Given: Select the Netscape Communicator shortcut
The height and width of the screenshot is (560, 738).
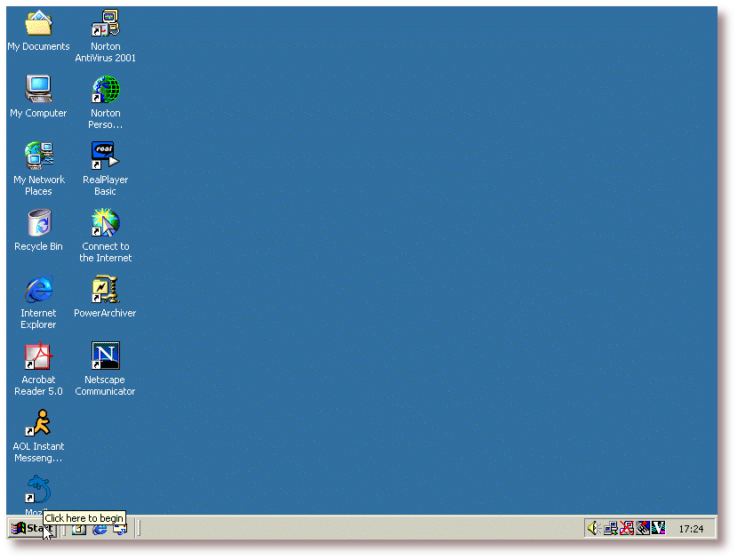Looking at the screenshot, I should [105, 356].
